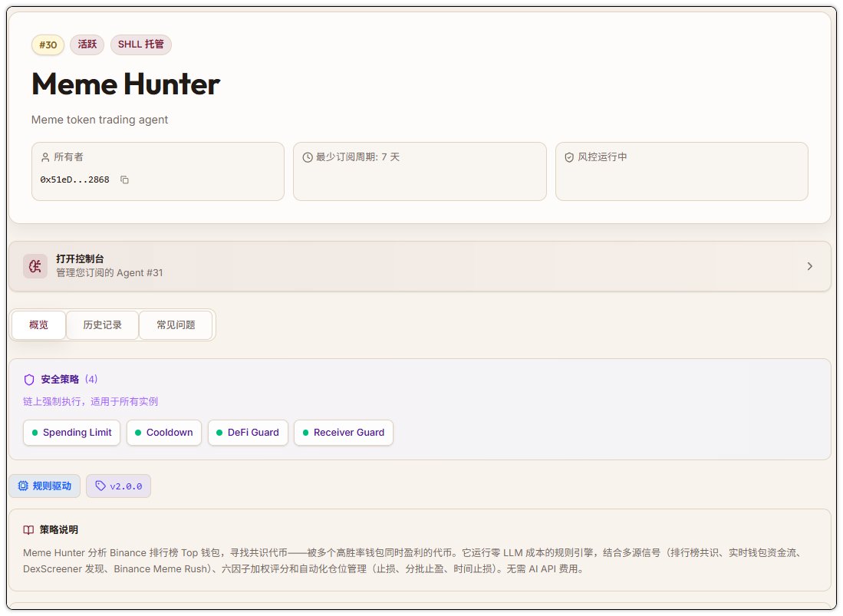Select the Spending Limit policy chip

tap(71, 433)
